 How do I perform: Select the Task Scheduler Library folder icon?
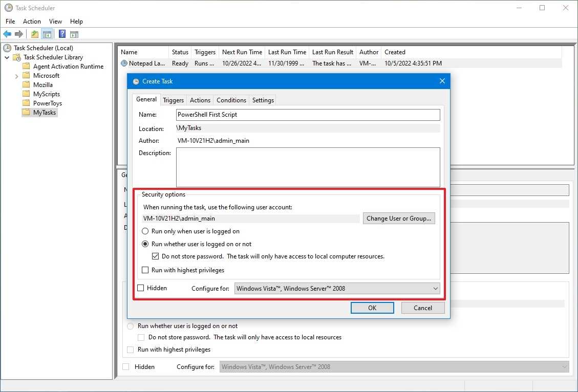[17, 57]
